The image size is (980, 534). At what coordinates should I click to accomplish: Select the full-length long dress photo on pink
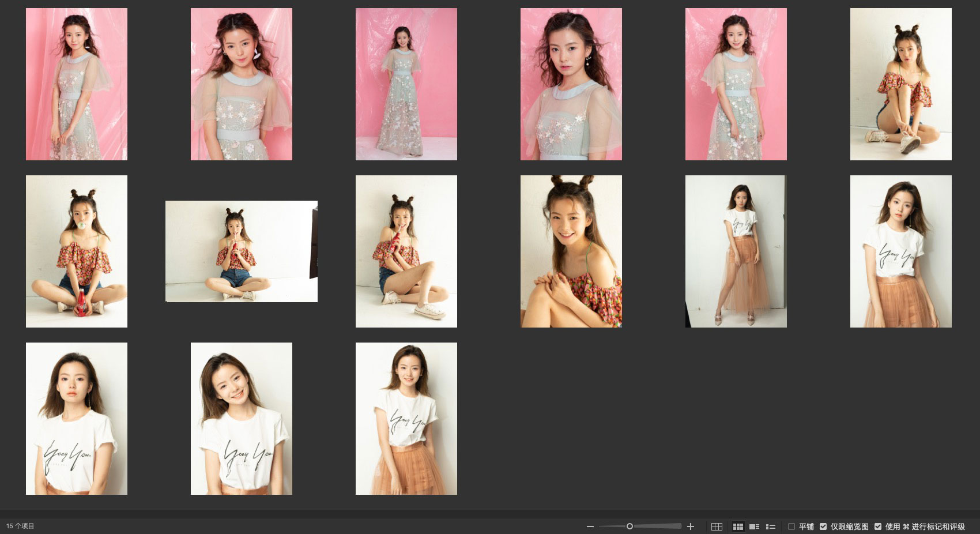tap(406, 84)
